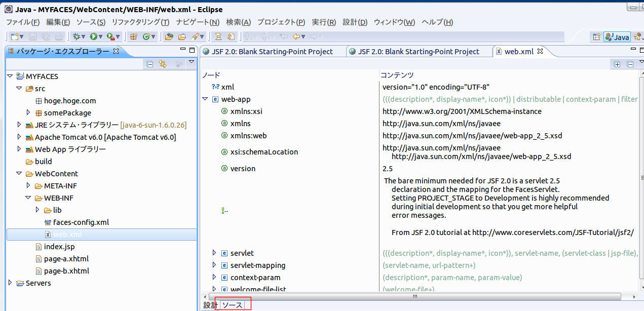The image size is (644, 311).
Task: Navigate forward with the grey arrow icon
Action: 314,36
